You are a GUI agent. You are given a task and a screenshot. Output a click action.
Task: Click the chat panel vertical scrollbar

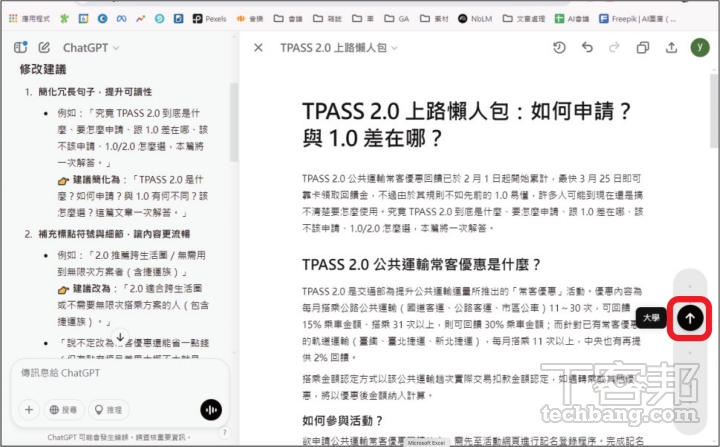(234, 122)
